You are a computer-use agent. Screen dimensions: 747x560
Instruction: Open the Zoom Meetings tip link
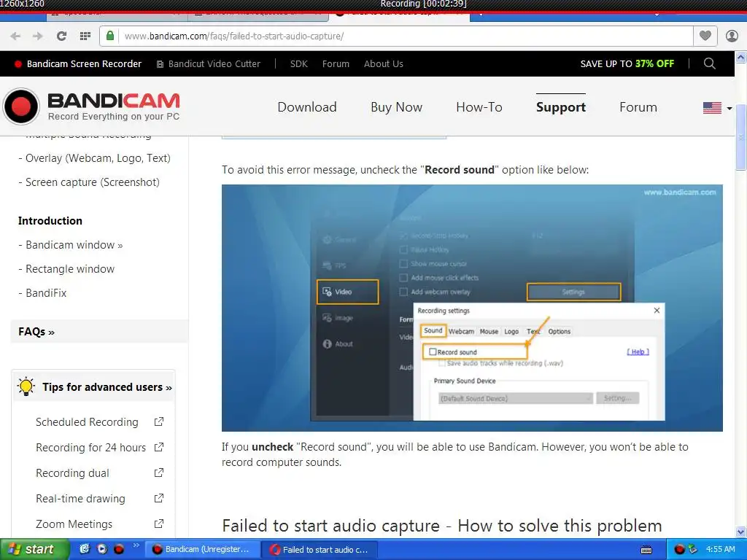[x=74, y=524]
